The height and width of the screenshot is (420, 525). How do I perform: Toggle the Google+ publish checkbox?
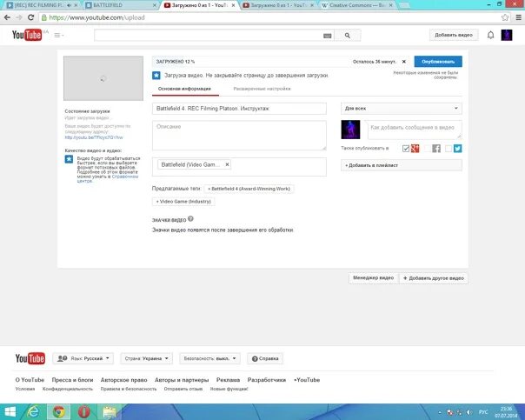[x=406, y=149]
